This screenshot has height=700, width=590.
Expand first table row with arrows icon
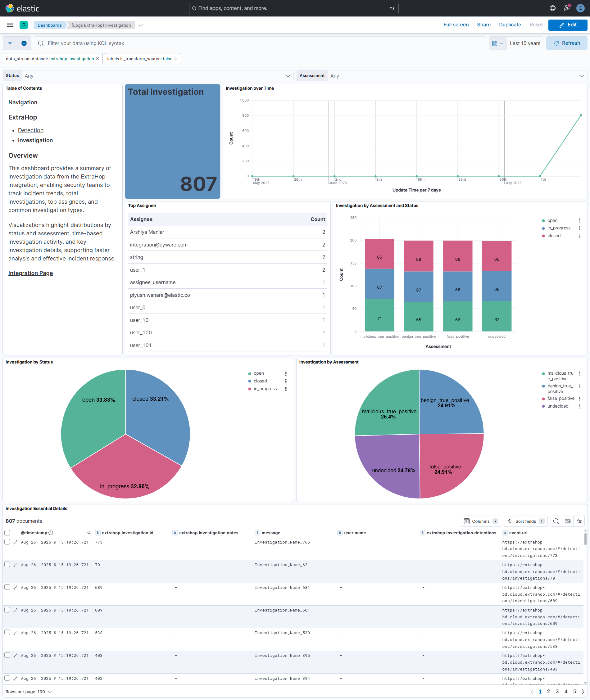point(16,542)
